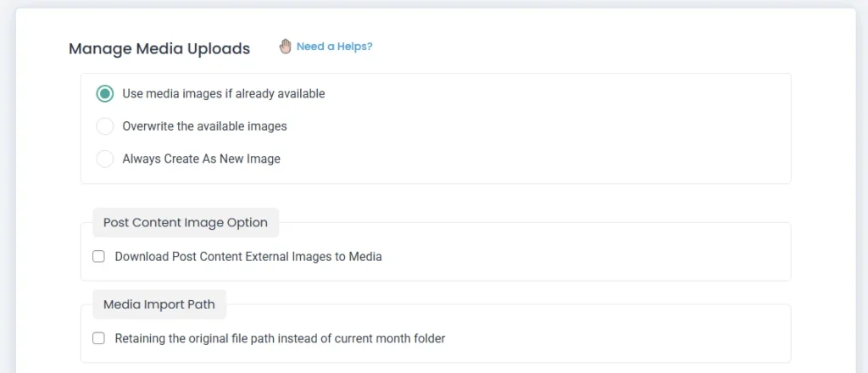Click the 'Always Create As New Image' label text
Image resolution: width=868 pixels, height=373 pixels.
(201, 159)
